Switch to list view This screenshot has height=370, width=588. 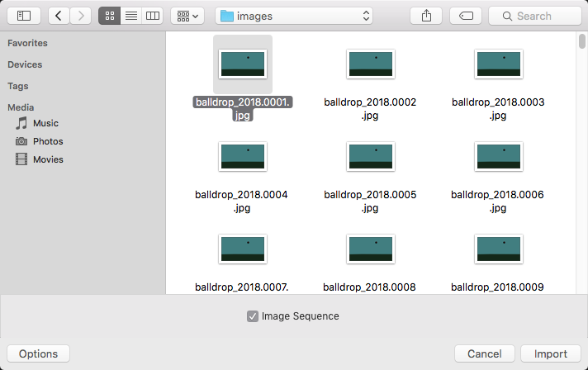130,16
